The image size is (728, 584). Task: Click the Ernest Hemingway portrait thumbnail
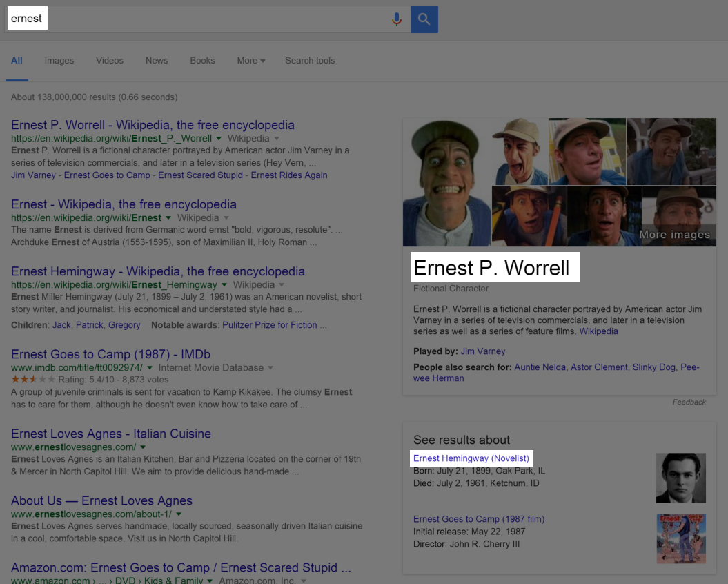(681, 478)
